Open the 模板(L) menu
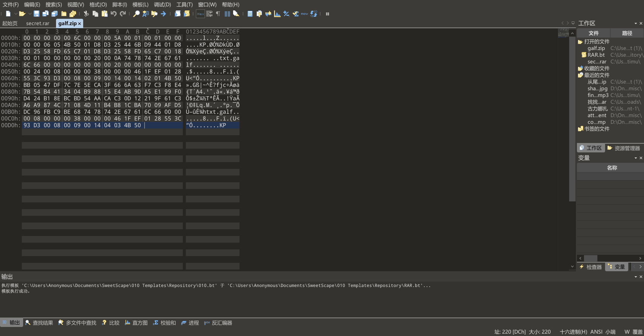The image size is (644, 336). point(140,4)
